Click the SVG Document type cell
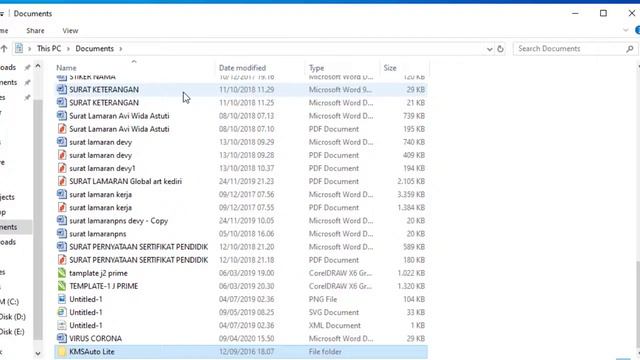Image resolution: width=640 pixels, height=360 pixels. [334, 312]
